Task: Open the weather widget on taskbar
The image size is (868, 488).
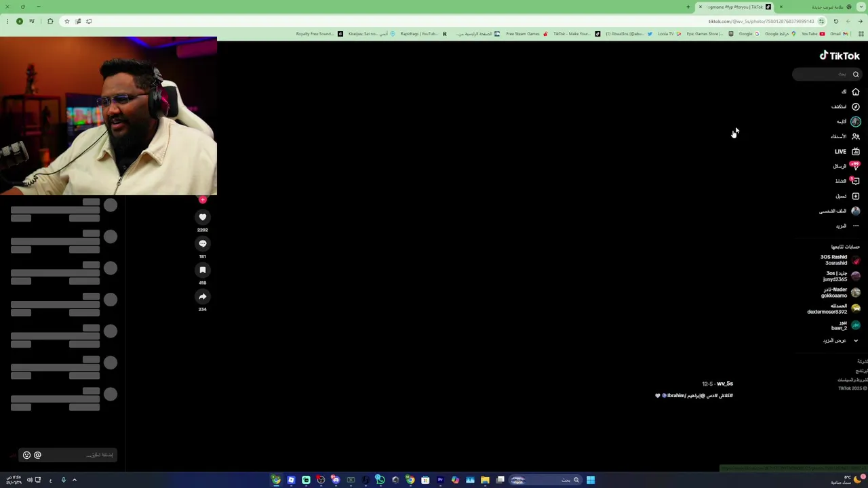Action: tap(849, 480)
